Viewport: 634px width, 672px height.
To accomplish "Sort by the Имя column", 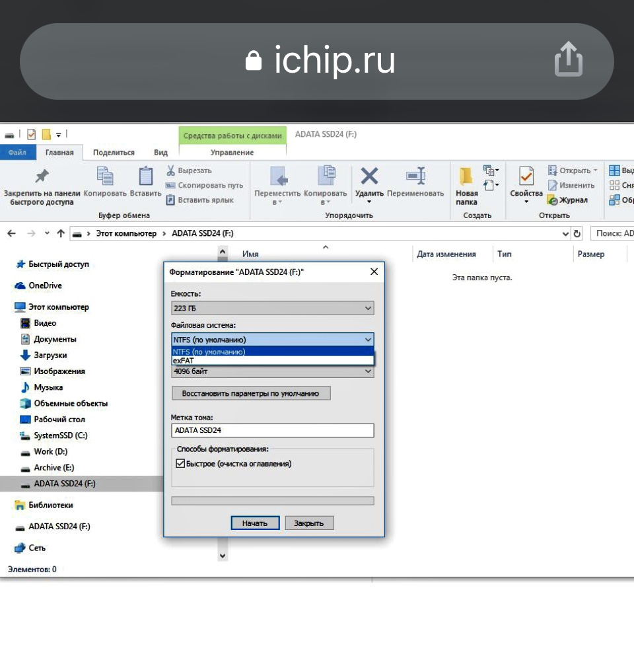I will pyautogui.click(x=250, y=254).
